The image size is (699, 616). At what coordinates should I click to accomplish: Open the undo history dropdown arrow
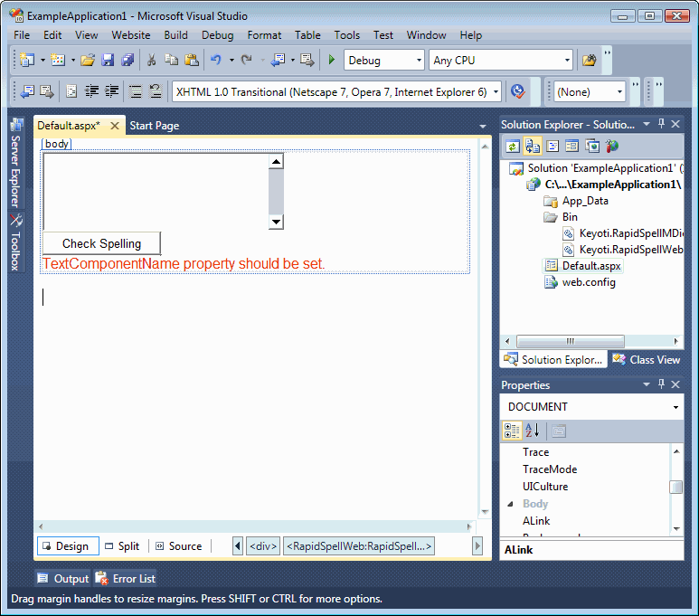tap(231, 60)
